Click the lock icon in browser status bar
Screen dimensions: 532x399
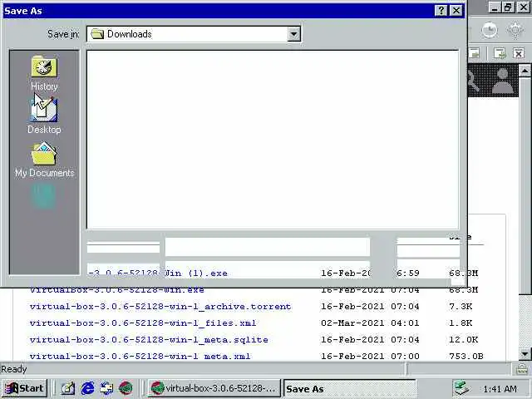pyautogui.click(x=521, y=369)
